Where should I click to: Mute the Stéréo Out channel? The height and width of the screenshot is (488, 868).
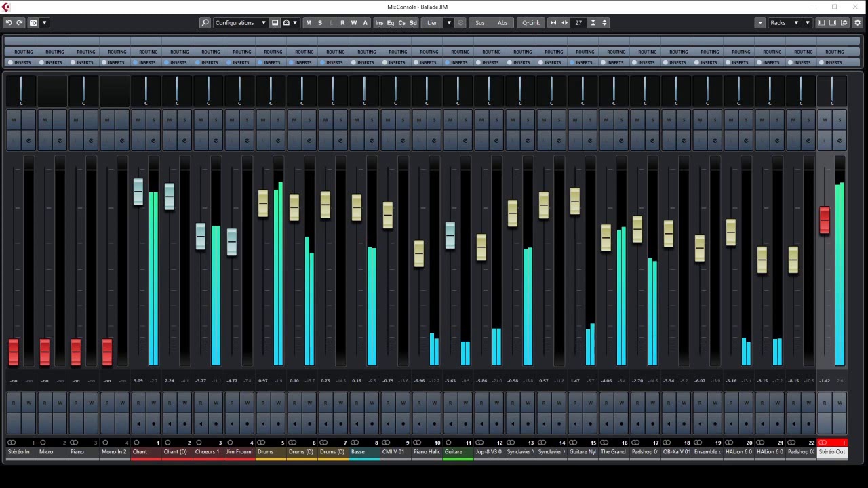point(825,120)
